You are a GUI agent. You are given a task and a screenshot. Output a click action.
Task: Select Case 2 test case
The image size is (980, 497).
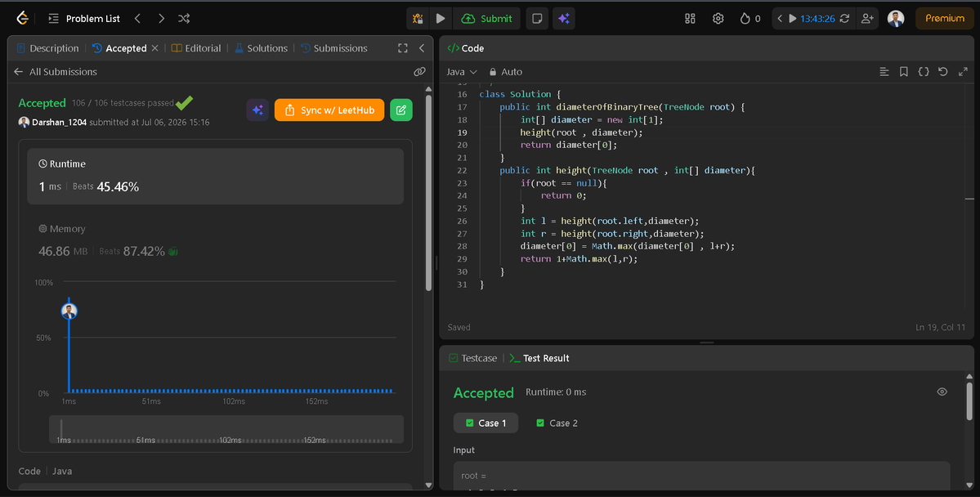coord(557,423)
